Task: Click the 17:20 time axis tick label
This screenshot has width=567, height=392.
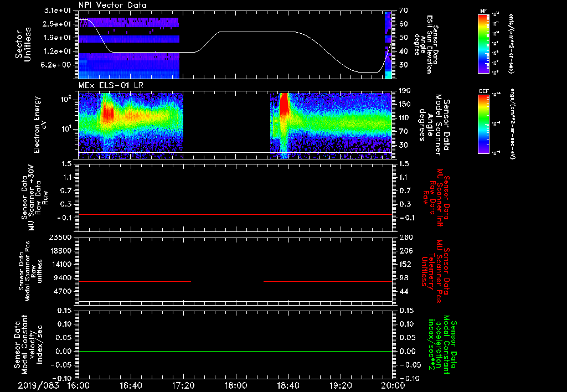Action: pyautogui.click(x=183, y=385)
